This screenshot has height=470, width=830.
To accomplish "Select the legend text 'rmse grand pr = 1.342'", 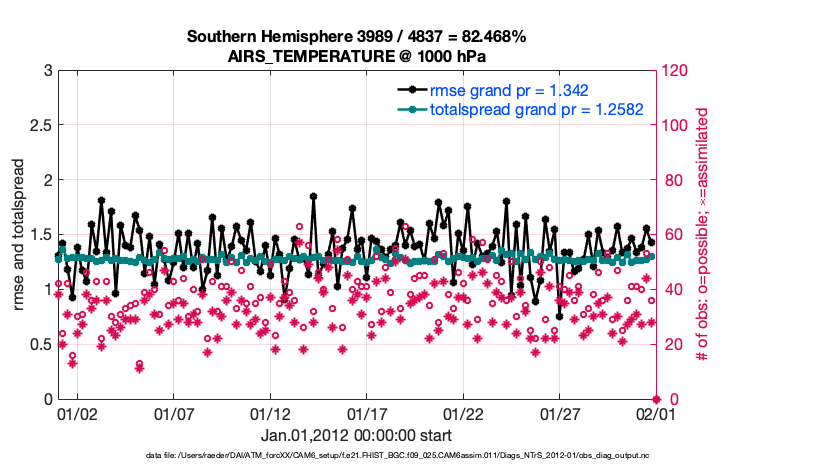I will (506, 90).
